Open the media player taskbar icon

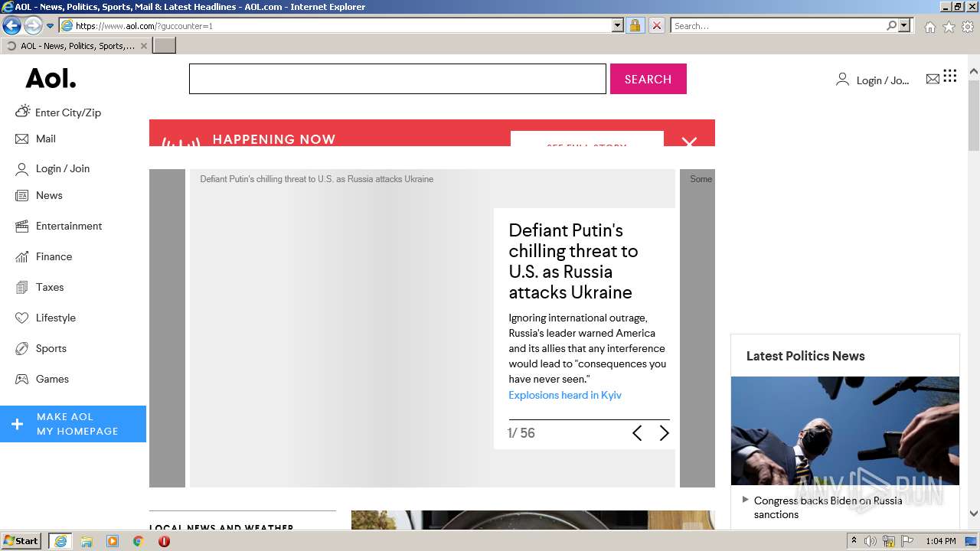[113, 541]
